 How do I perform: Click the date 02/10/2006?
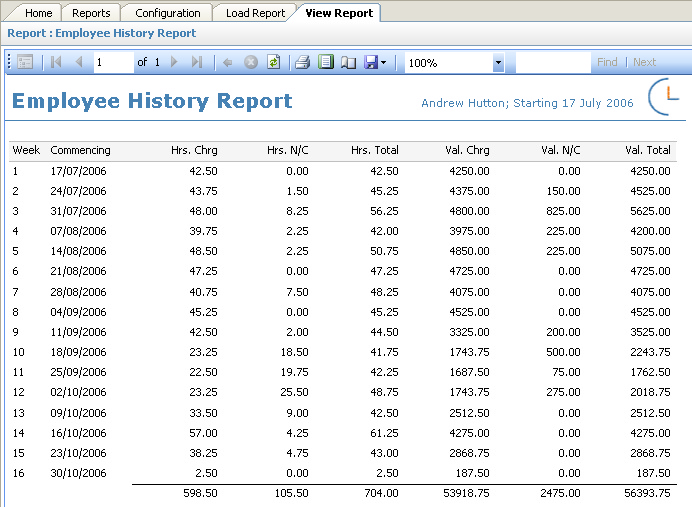[x=78, y=392]
